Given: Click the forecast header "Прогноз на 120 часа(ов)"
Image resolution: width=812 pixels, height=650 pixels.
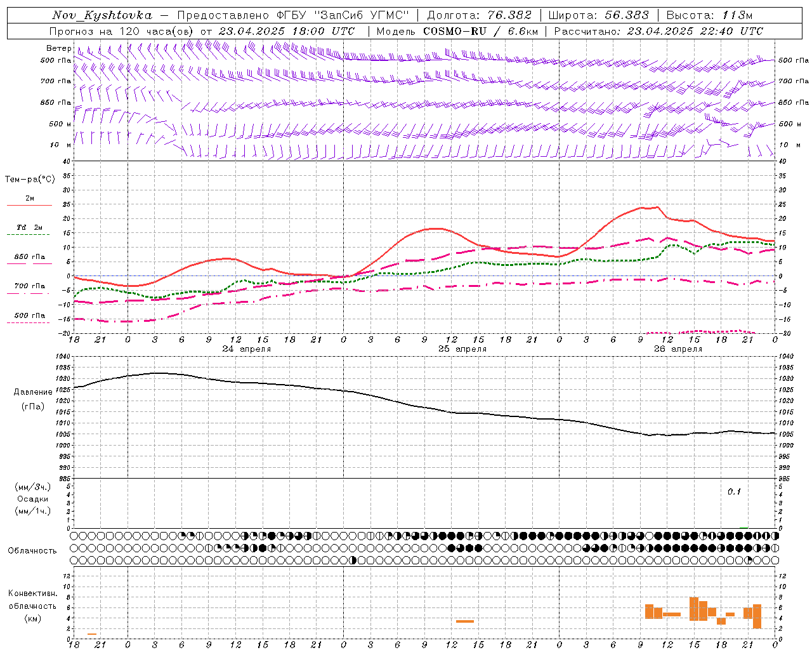Looking at the screenshot, I should point(122,31).
